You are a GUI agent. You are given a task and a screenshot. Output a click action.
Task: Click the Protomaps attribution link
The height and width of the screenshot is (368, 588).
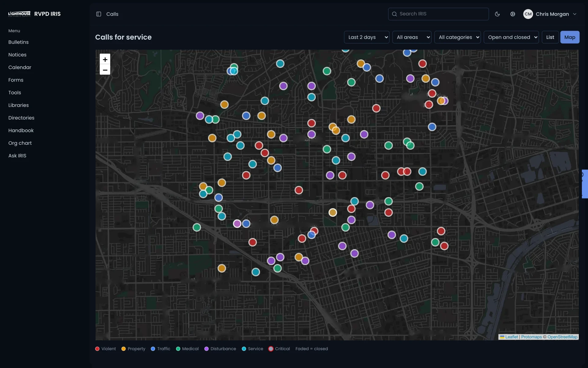click(531, 337)
